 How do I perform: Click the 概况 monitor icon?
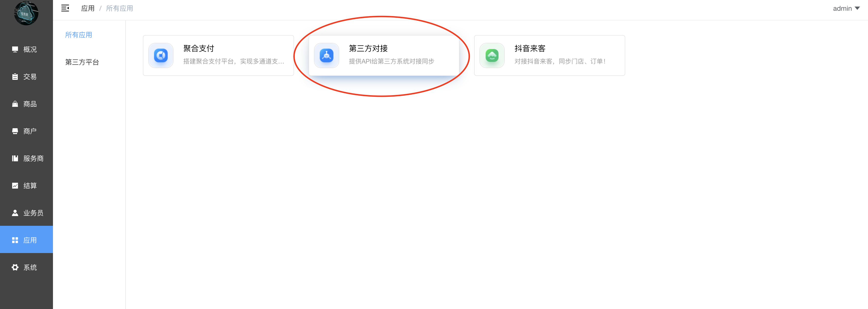[x=15, y=50]
